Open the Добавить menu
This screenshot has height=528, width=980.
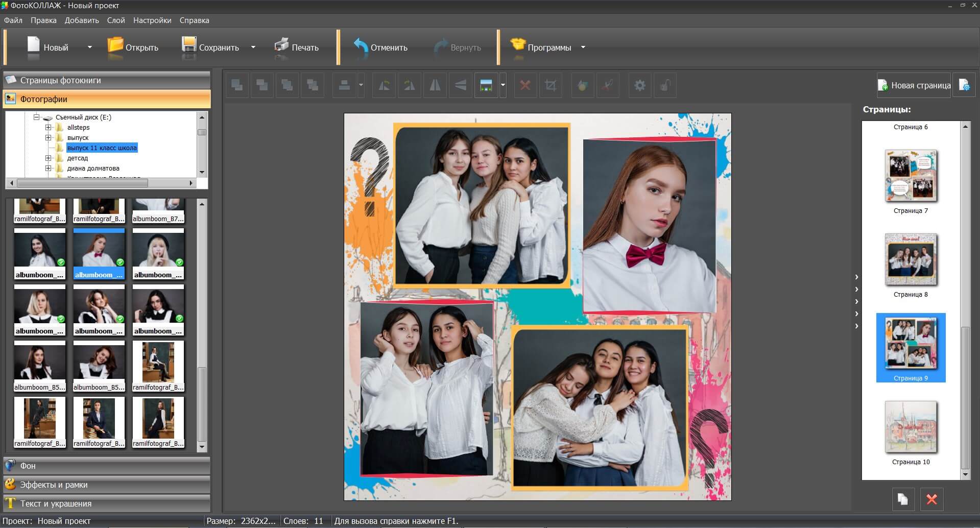pos(82,20)
